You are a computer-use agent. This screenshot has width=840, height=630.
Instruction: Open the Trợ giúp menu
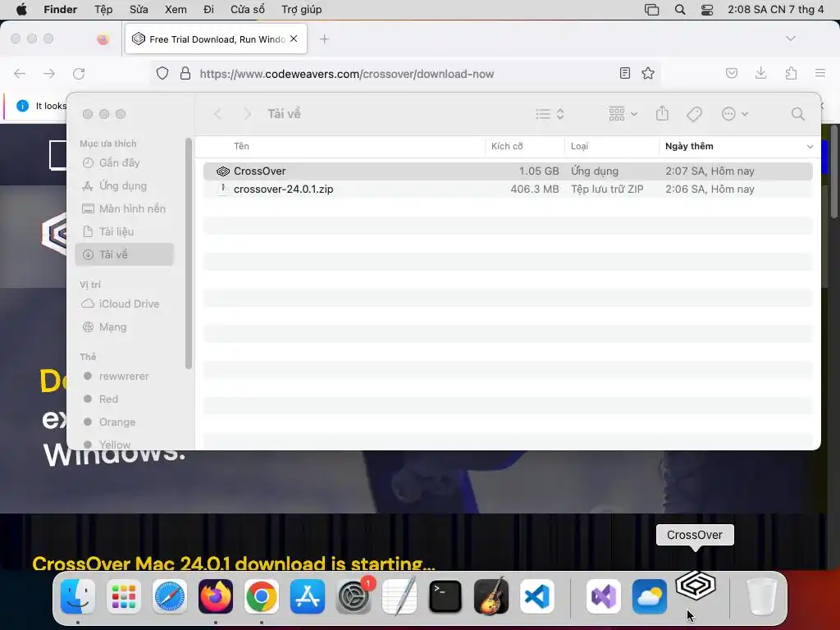[302, 10]
